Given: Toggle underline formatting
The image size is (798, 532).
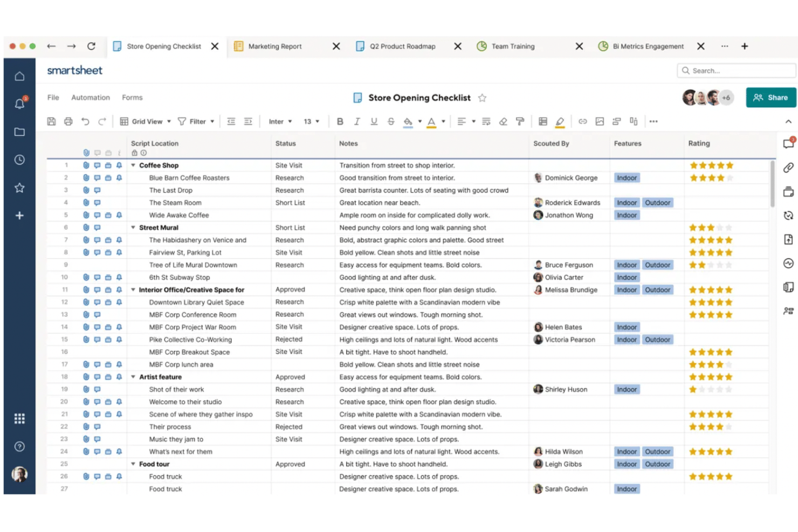Looking at the screenshot, I should tap(374, 121).
